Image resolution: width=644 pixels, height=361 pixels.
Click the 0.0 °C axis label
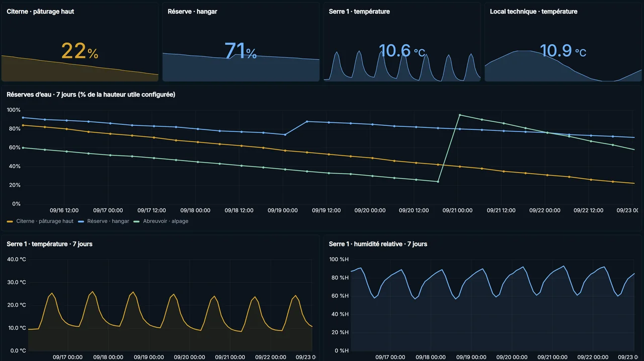[18, 350]
